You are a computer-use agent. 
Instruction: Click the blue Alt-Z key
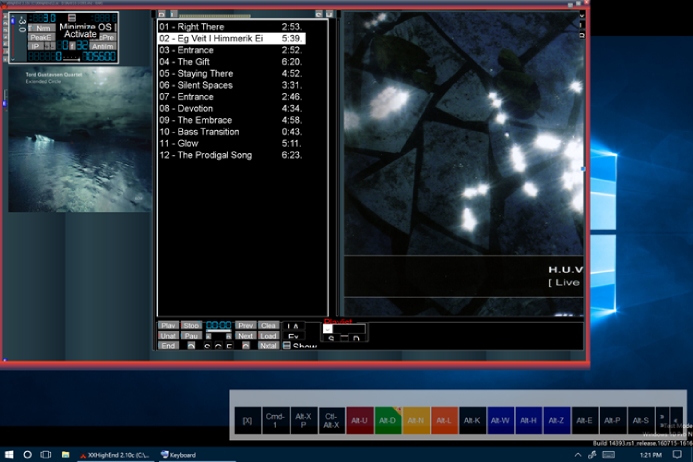click(x=556, y=420)
